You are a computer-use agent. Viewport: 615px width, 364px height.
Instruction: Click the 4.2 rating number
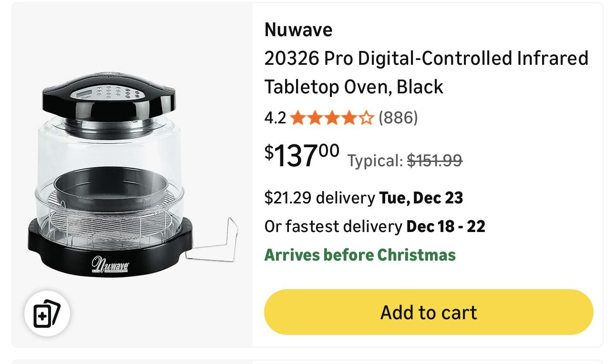coord(275,118)
